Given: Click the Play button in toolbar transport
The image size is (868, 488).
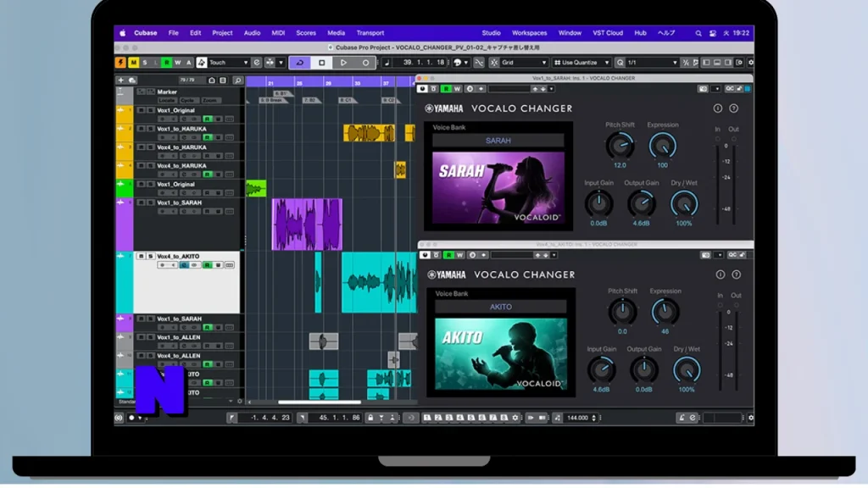Looking at the screenshot, I should click(x=343, y=63).
